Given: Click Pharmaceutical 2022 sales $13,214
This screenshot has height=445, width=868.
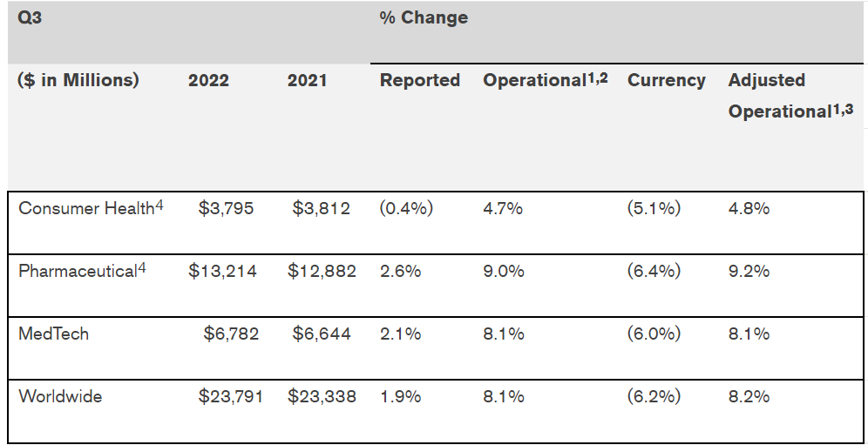Looking at the screenshot, I should [222, 271].
